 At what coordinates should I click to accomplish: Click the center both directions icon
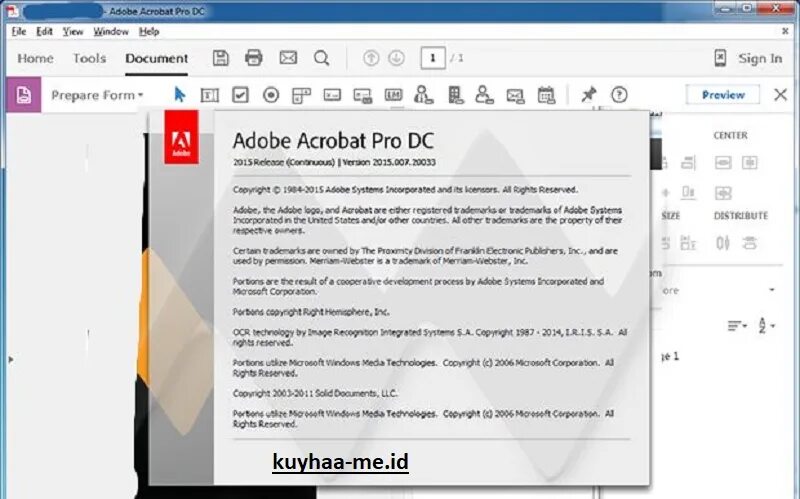pyautogui.click(x=723, y=193)
